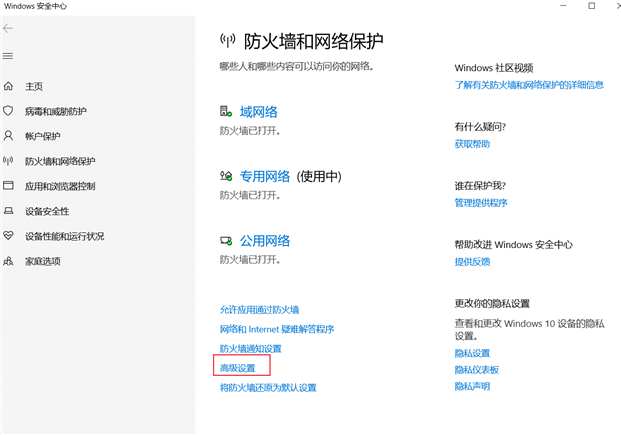Click the Windows 安全中心 window title
Image resolution: width=621 pixels, height=435 pixels.
(36, 6)
